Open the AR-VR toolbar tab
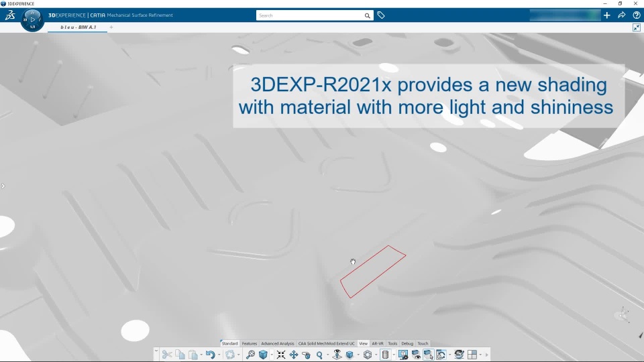The image size is (644, 362). [x=378, y=343]
